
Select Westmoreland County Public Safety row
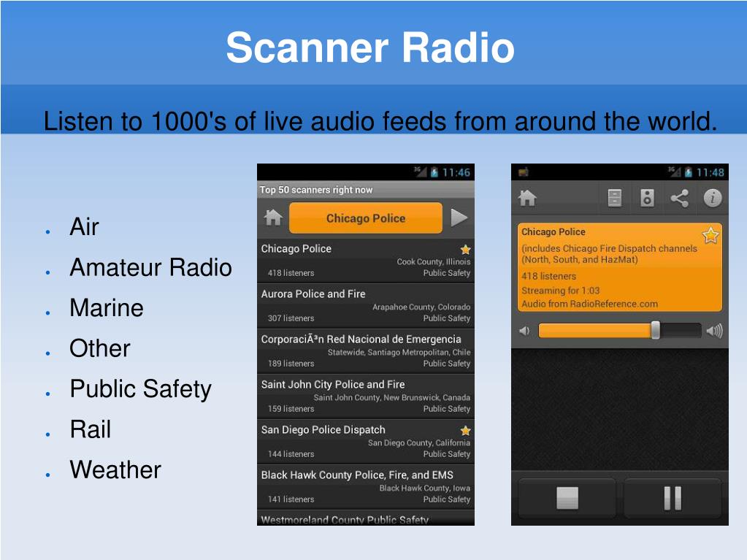click(x=366, y=518)
